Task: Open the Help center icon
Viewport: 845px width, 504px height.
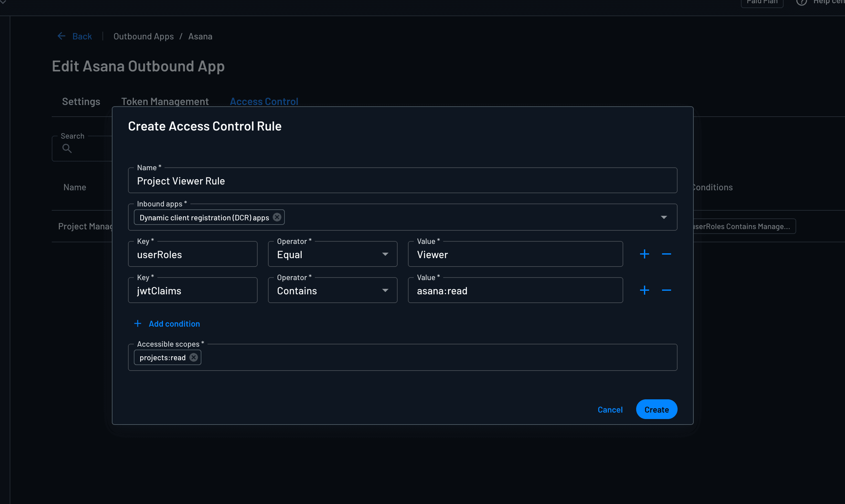Action: [x=801, y=2]
